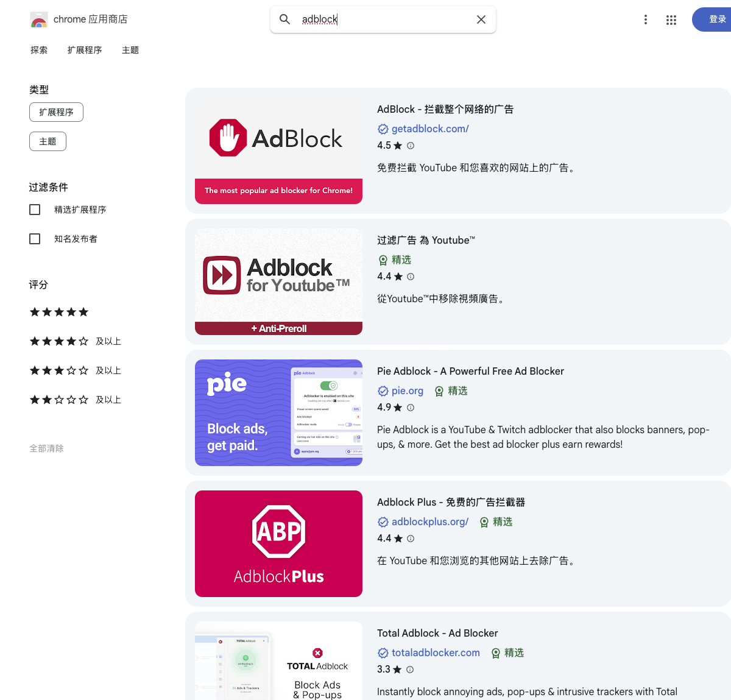Click 全部清除 to clear all filters
The image size is (731, 700).
[48, 448]
